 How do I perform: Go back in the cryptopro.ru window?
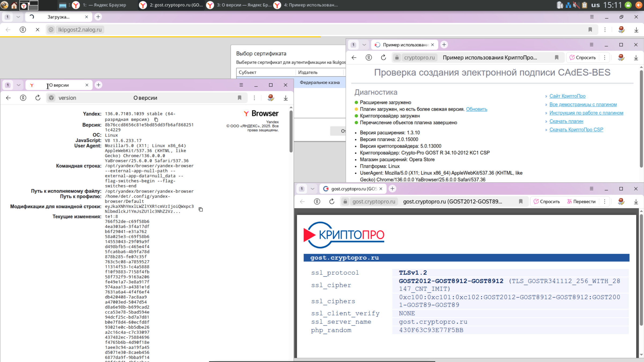(x=354, y=57)
